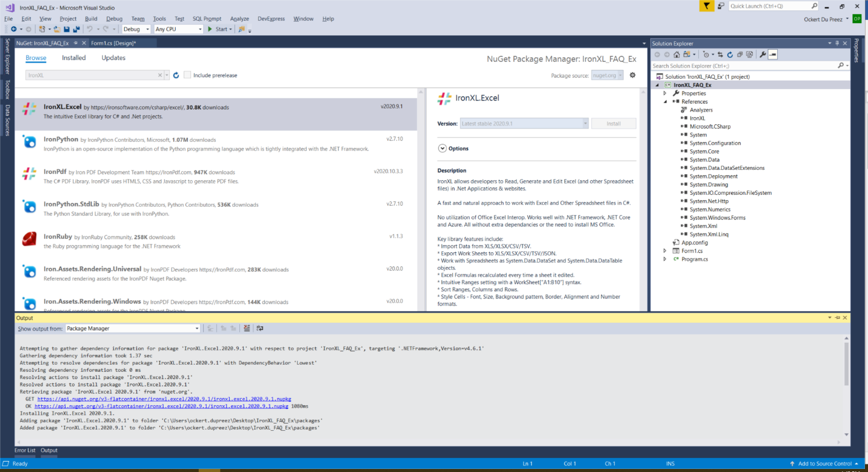868x472 pixels.
Task: Click Clear All icon in Output window
Action: [247, 328]
